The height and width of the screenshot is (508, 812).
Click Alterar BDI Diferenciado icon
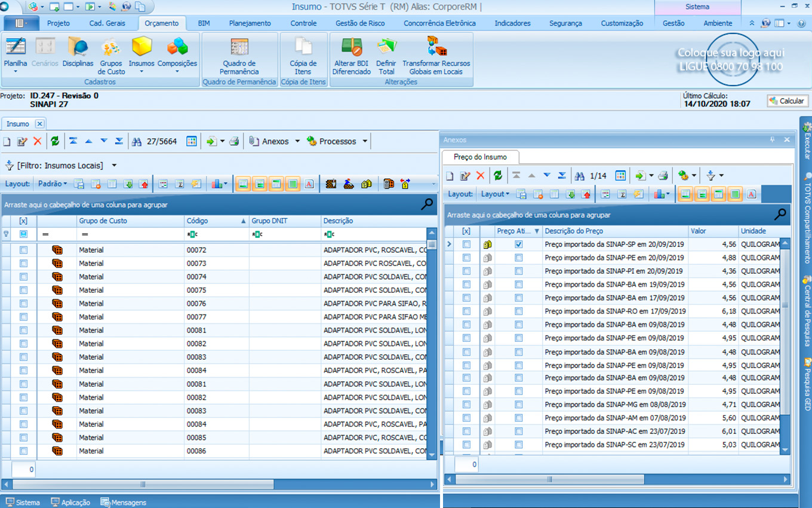click(x=352, y=54)
